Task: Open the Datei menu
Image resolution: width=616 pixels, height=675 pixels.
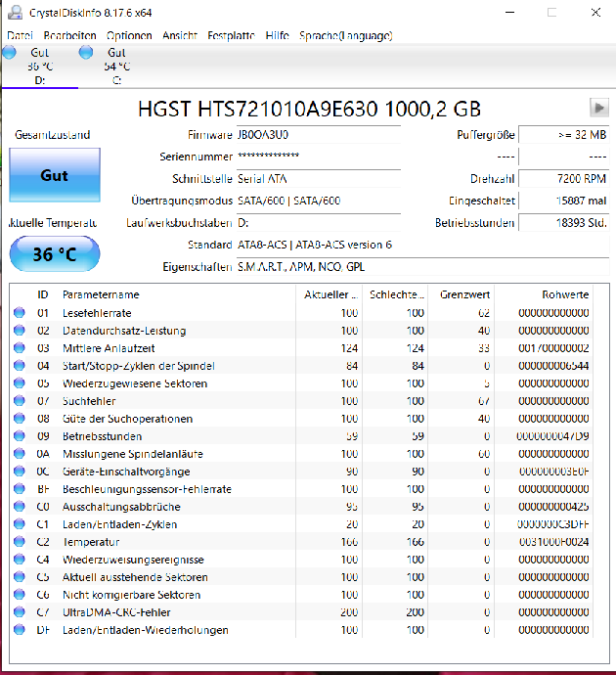Action: pyautogui.click(x=20, y=36)
